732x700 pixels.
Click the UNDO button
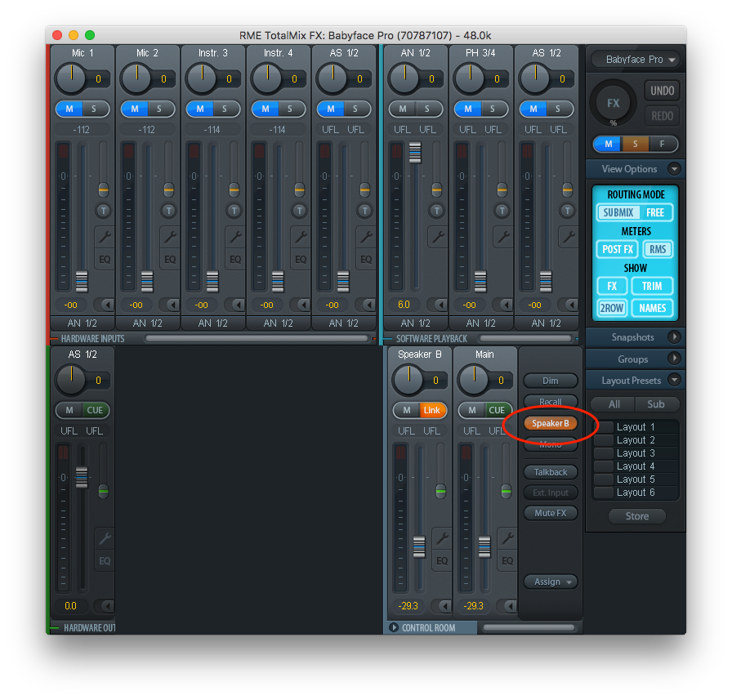pyautogui.click(x=662, y=91)
